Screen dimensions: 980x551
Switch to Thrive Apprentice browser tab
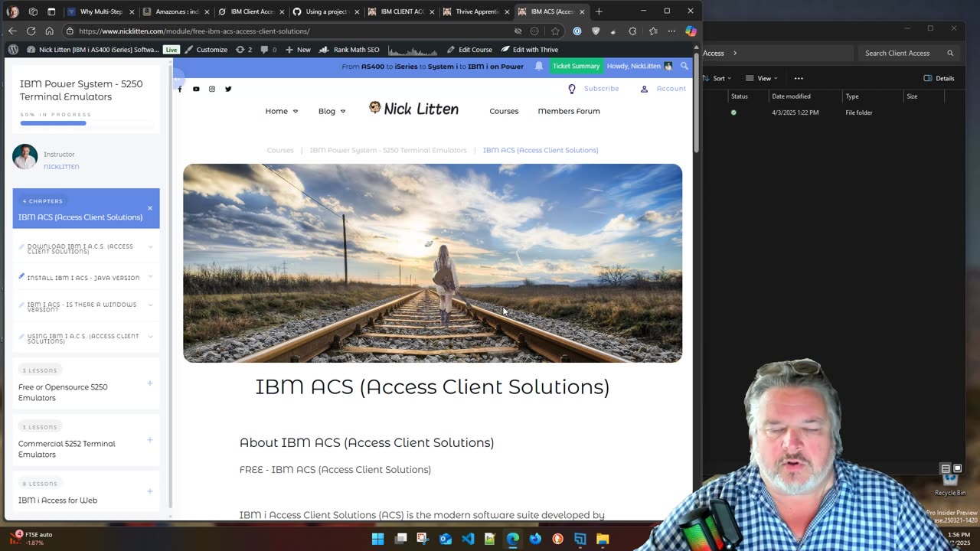(475, 11)
